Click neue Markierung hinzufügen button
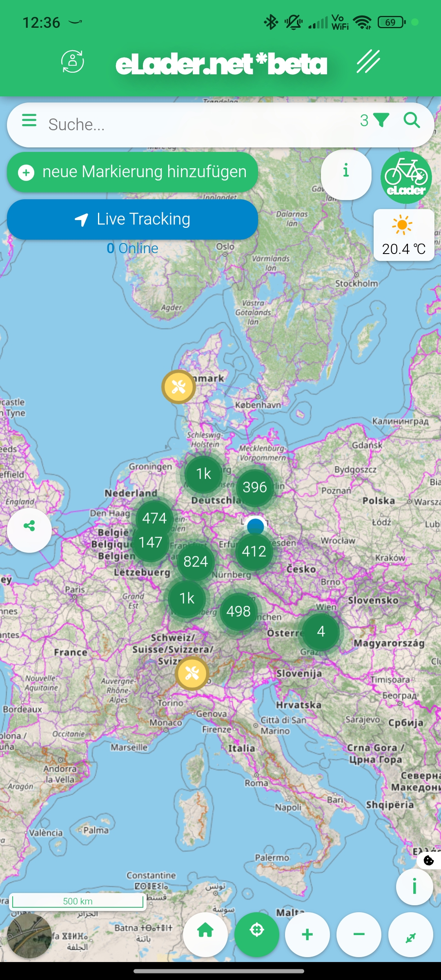The width and height of the screenshot is (441, 980). (132, 172)
